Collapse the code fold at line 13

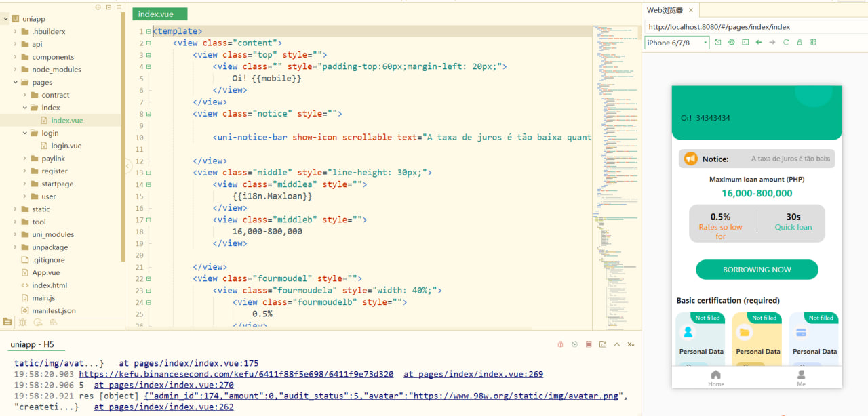click(149, 173)
